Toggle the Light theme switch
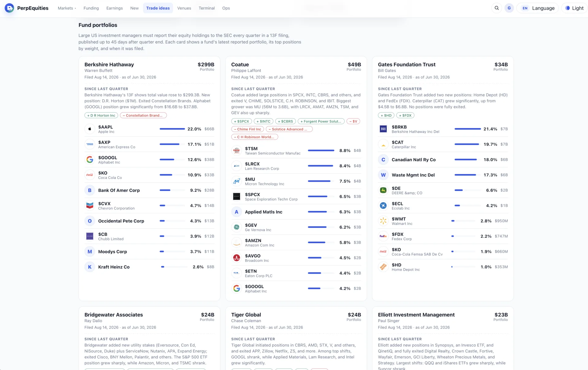Screen dimensions: 588x370 pyautogui.click(x=574, y=8)
